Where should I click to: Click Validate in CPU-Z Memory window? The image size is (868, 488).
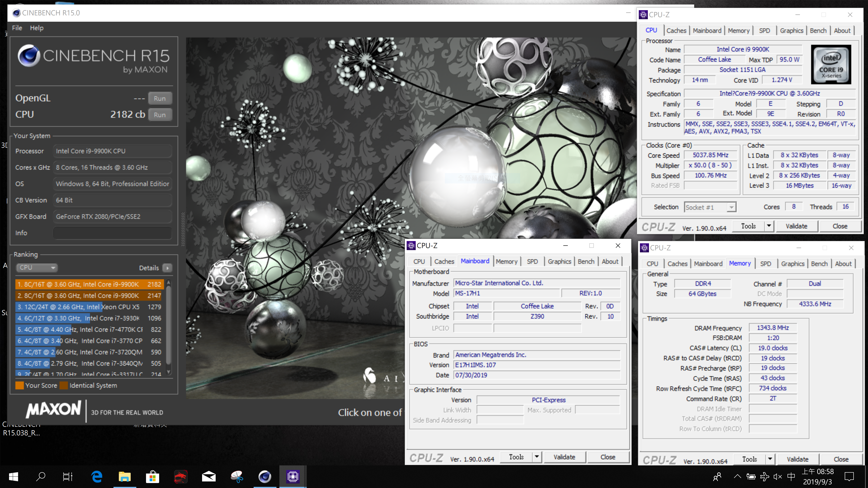797,459
